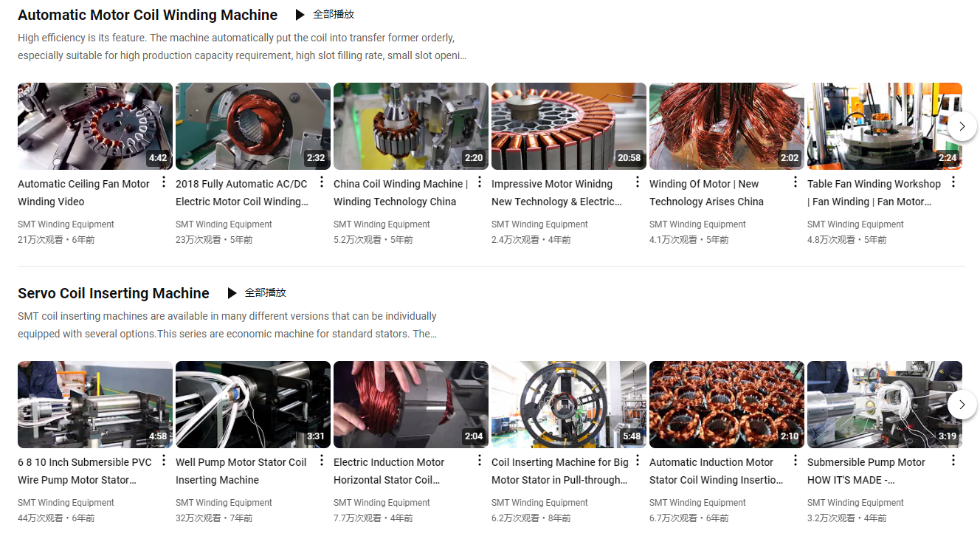Show next videos in Servo Coil Inserting row
The height and width of the screenshot is (539, 980).
[962, 405]
